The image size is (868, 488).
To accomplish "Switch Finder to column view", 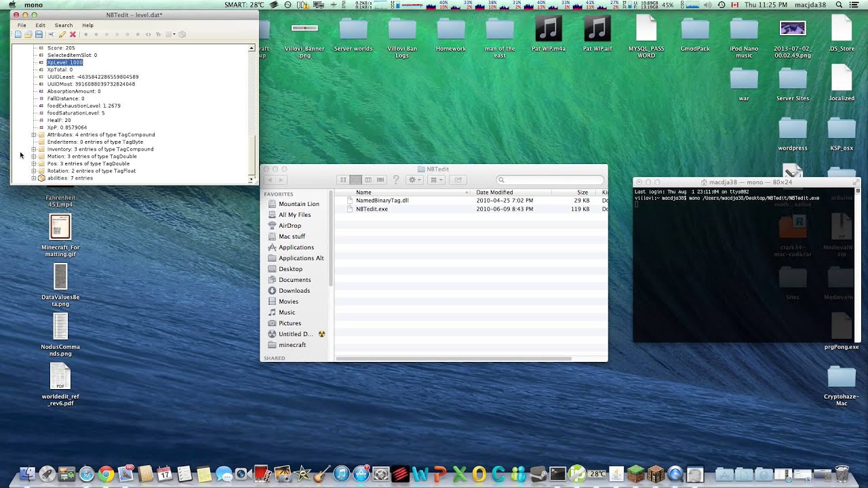I will coord(368,180).
